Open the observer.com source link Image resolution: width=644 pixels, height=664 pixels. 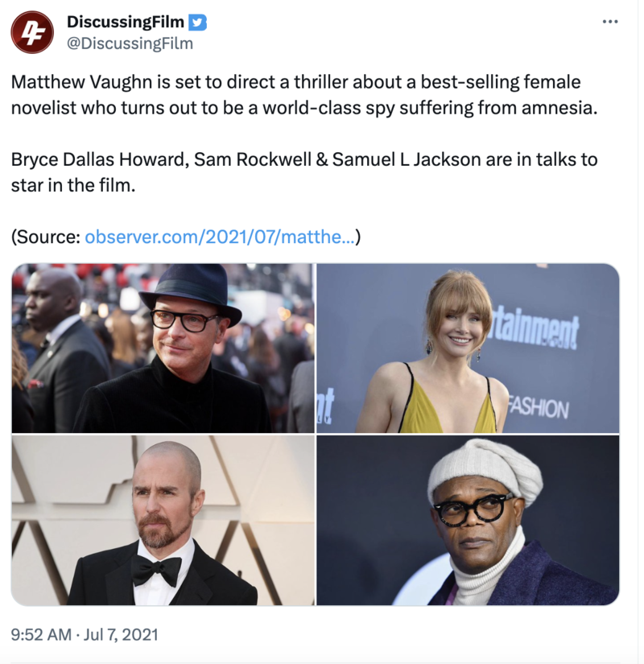(x=220, y=237)
